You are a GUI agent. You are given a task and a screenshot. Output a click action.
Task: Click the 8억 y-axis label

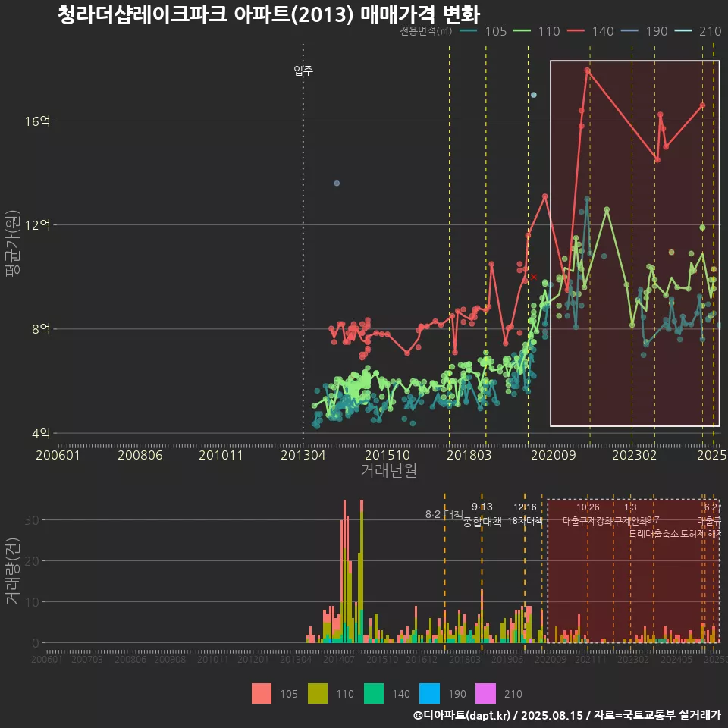[x=41, y=329]
